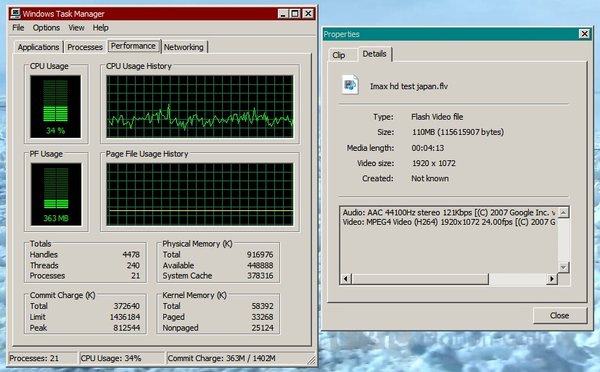600x372 pixels.
Task: Click the Page File Usage History graph
Action: (x=200, y=194)
